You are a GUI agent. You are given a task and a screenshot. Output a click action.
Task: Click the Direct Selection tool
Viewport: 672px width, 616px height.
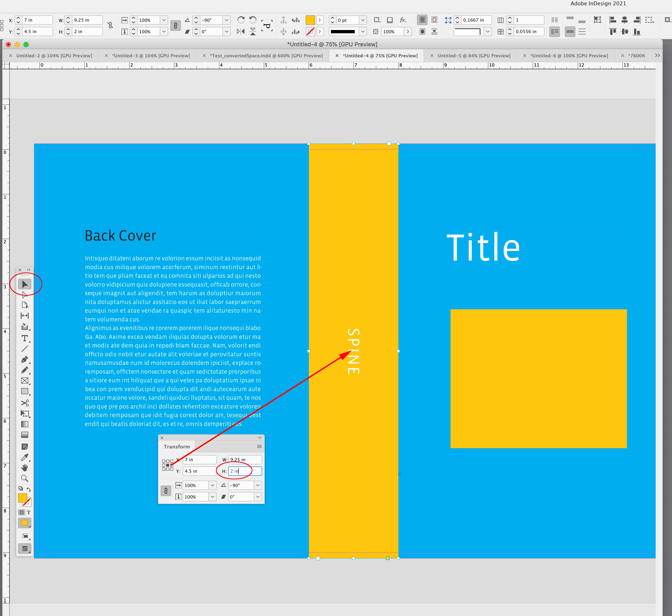24,294
